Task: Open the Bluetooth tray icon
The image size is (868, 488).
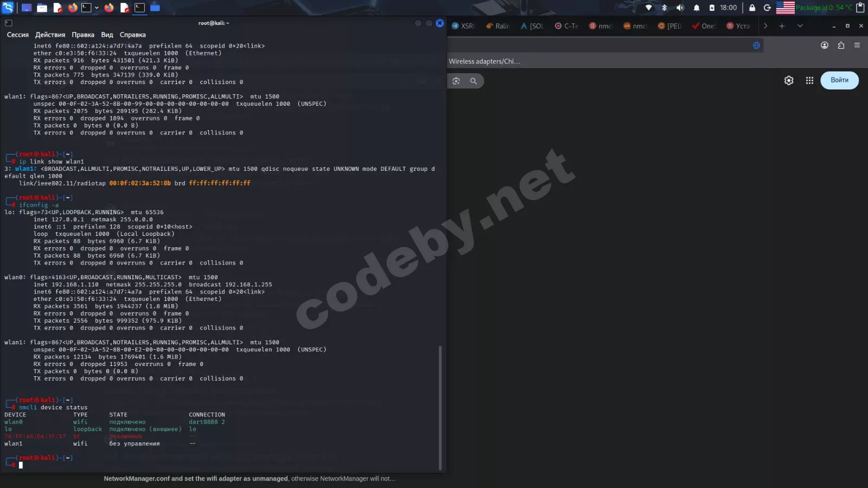Action: 664,8
